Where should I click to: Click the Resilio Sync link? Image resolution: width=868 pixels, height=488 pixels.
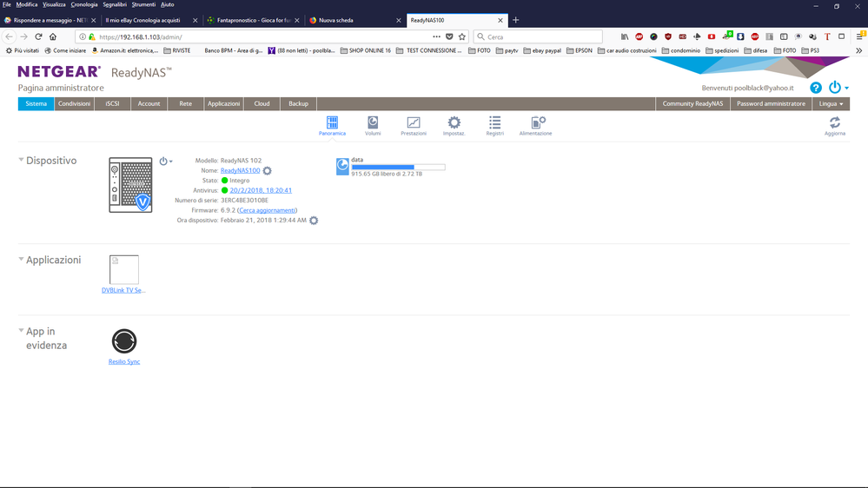(124, 361)
